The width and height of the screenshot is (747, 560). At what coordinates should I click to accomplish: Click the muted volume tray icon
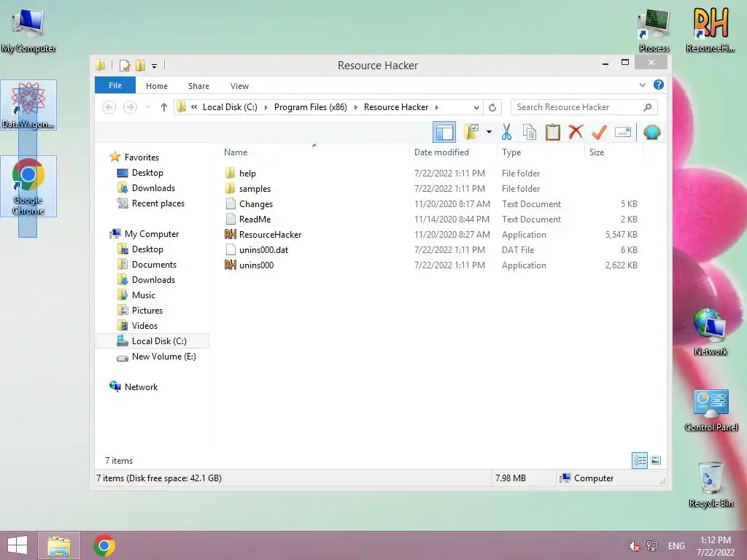click(x=634, y=546)
